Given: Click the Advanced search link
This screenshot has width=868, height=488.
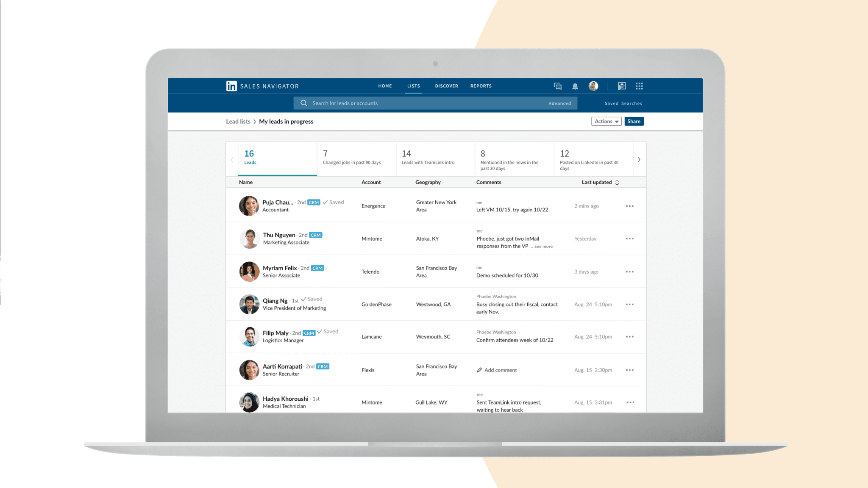Looking at the screenshot, I should coord(559,103).
